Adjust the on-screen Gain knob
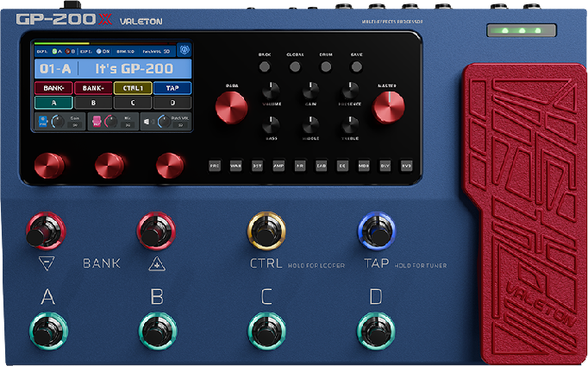Screen dimensions: 588x366 pyautogui.click(x=58, y=121)
